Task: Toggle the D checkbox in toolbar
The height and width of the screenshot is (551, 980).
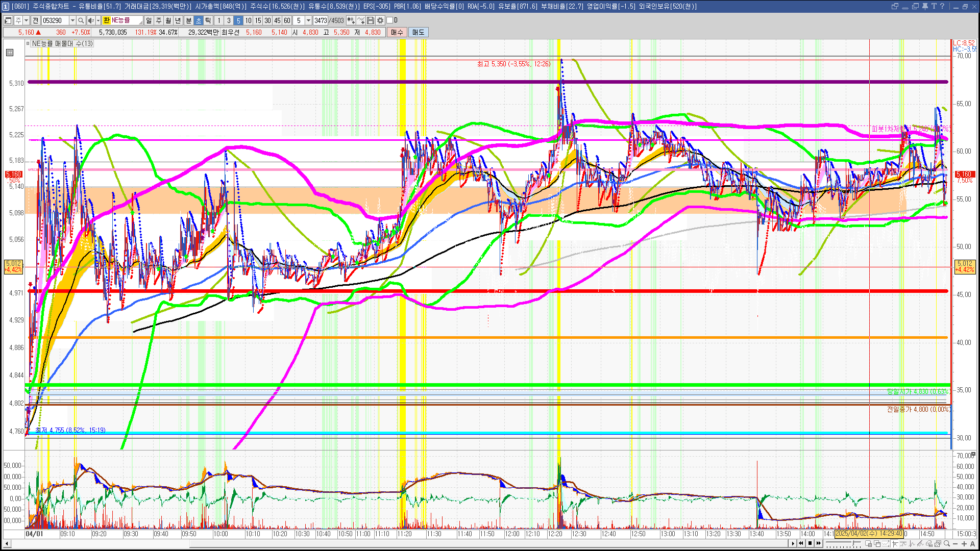Action: click(390, 20)
